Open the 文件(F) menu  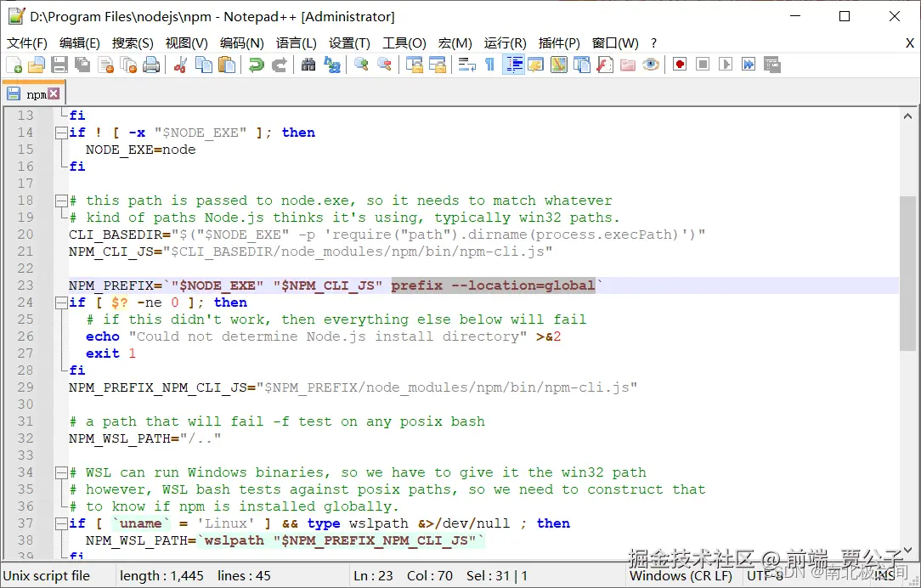pos(27,43)
